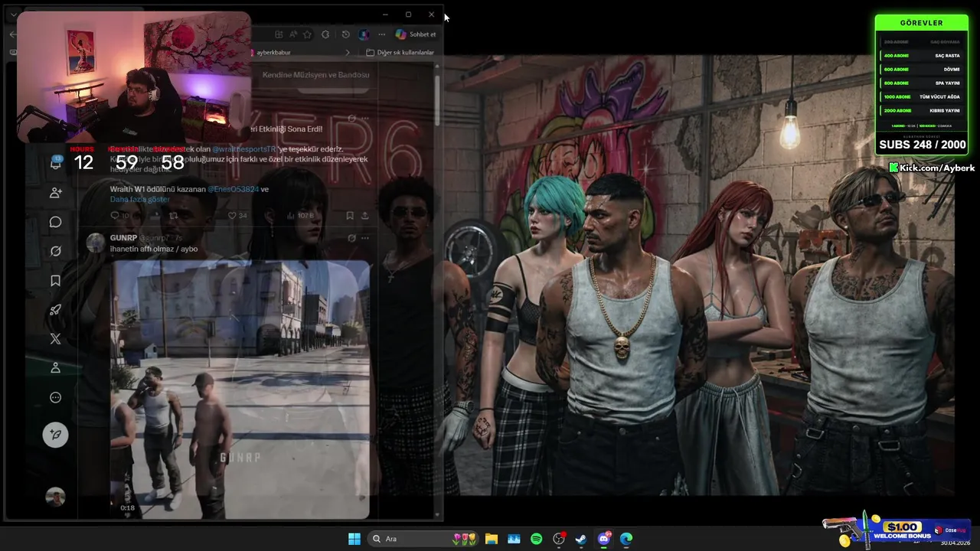Open ayberkbabur bookmark in favorites bar
980x551 pixels.
(x=271, y=53)
